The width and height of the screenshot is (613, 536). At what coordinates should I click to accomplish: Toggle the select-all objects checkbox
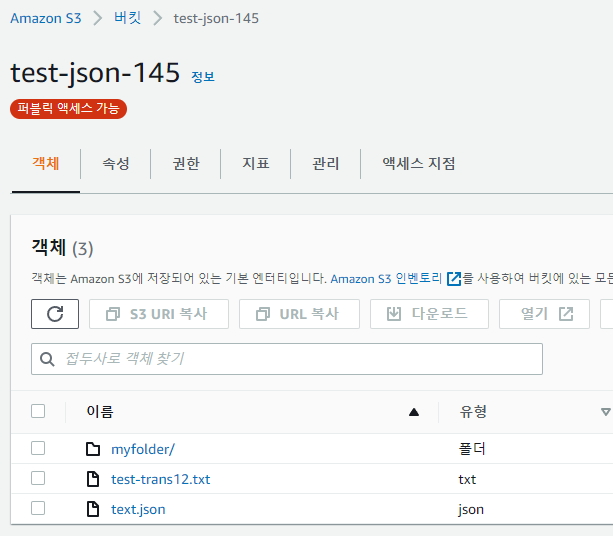pos(38,411)
